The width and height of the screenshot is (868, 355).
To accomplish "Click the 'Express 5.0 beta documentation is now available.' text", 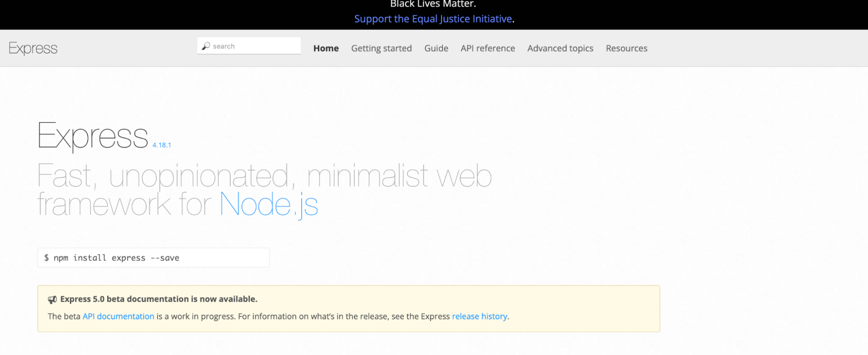I will (x=159, y=299).
